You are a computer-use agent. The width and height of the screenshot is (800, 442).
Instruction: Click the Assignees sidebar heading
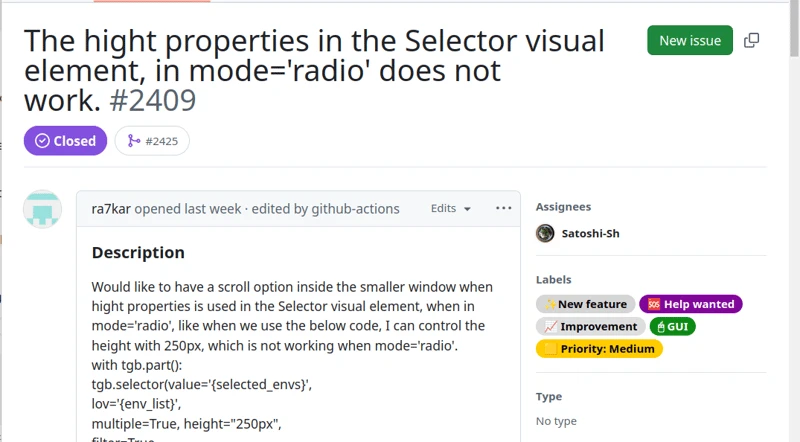tap(563, 207)
